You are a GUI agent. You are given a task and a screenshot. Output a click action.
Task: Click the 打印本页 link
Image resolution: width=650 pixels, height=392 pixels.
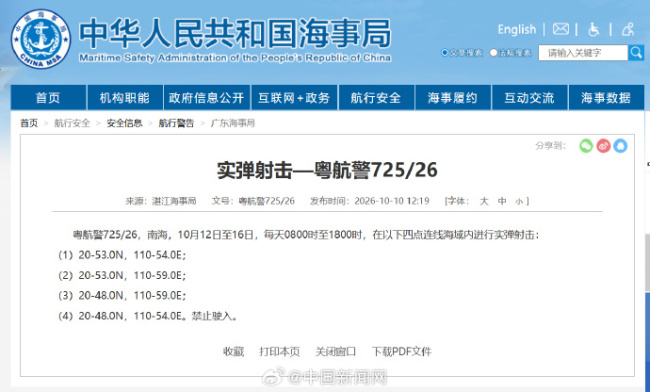coord(279,352)
